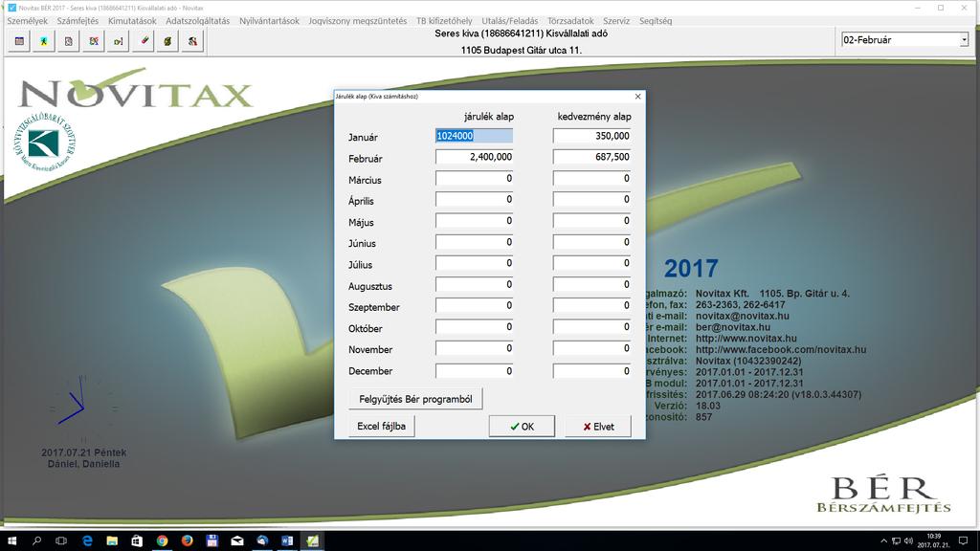Open the Nyilvántartások menu

click(269, 21)
